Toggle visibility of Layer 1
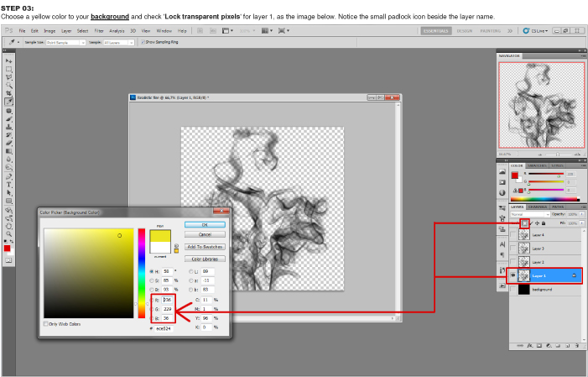The width and height of the screenshot is (588, 377). point(513,275)
